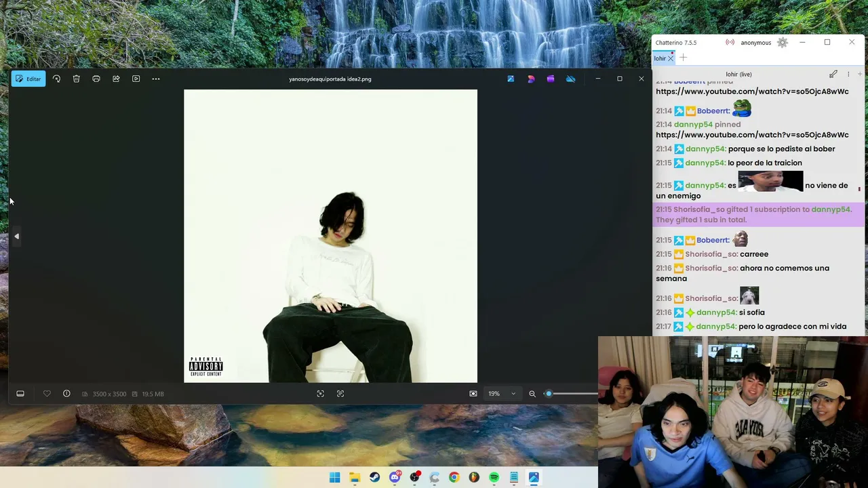Click the album cover image in Photos

(330, 236)
